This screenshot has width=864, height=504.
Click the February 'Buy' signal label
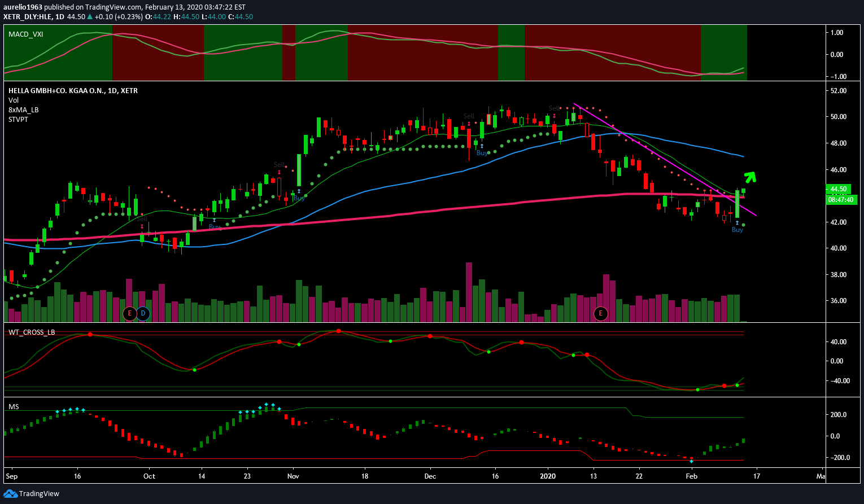[x=738, y=230]
